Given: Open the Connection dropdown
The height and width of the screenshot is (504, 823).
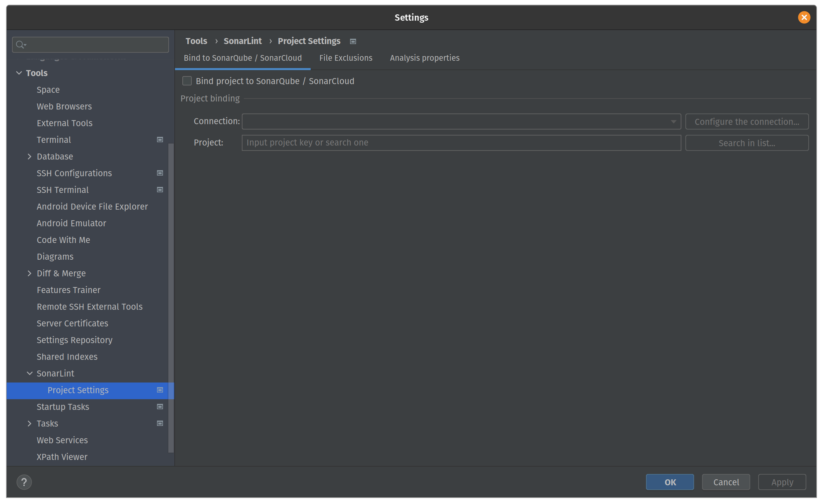Looking at the screenshot, I should (x=673, y=121).
